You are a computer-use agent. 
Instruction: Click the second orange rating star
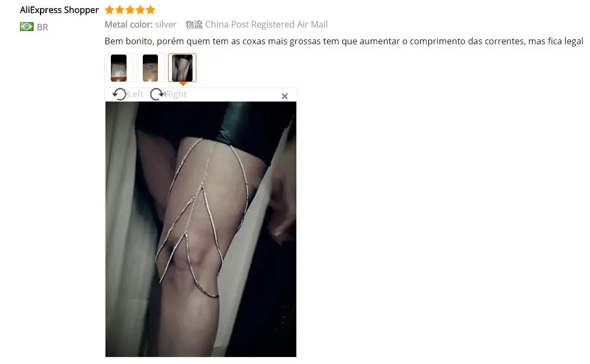[120, 10]
